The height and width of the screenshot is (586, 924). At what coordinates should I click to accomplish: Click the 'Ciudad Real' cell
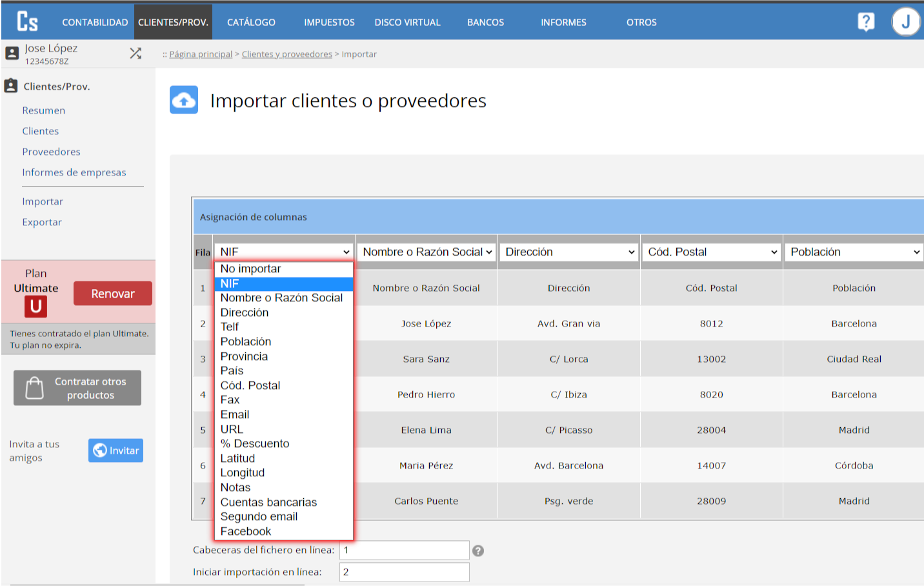click(854, 359)
